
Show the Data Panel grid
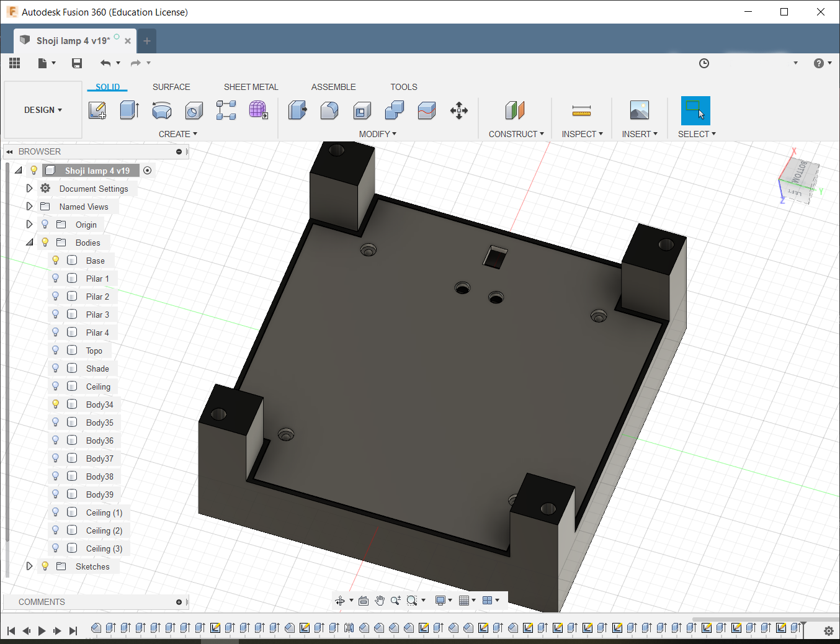pyautogui.click(x=15, y=63)
